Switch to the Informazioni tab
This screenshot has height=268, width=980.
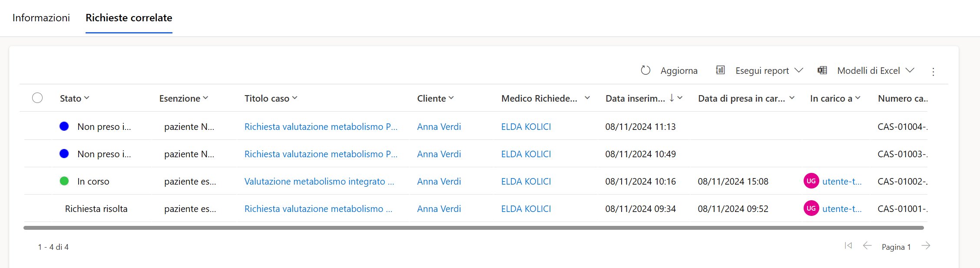click(41, 18)
